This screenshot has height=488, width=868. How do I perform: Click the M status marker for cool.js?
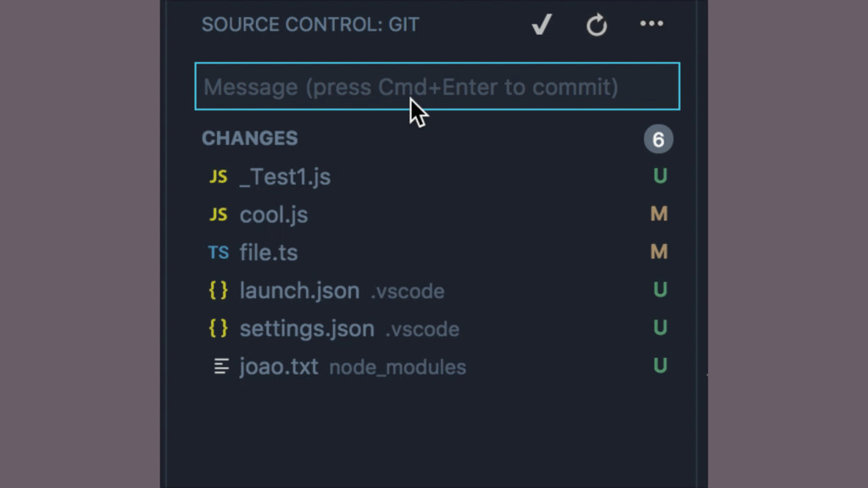659,214
